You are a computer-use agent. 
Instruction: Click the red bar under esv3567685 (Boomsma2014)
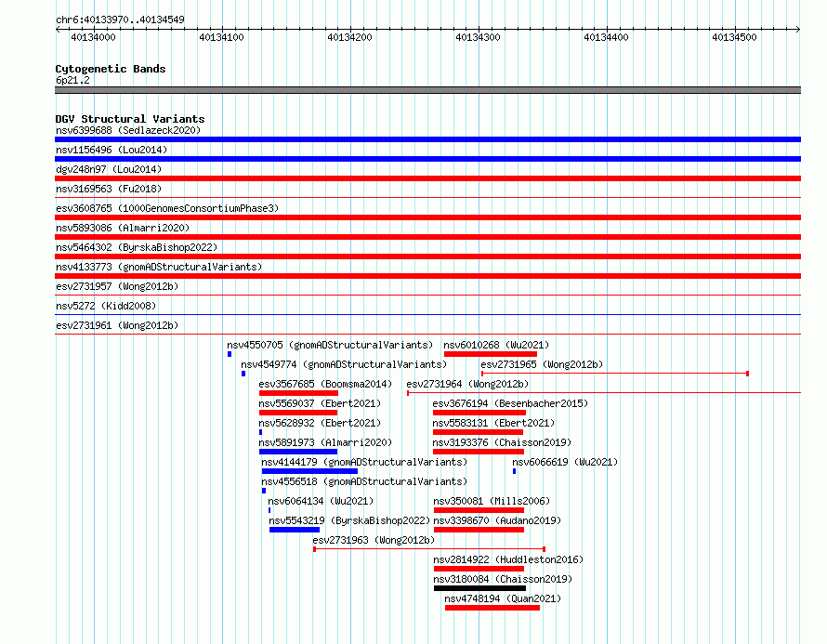click(x=298, y=393)
